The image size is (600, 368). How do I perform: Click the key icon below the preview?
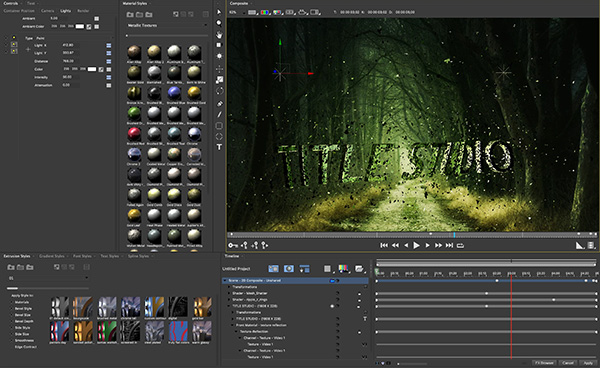tap(233, 245)
